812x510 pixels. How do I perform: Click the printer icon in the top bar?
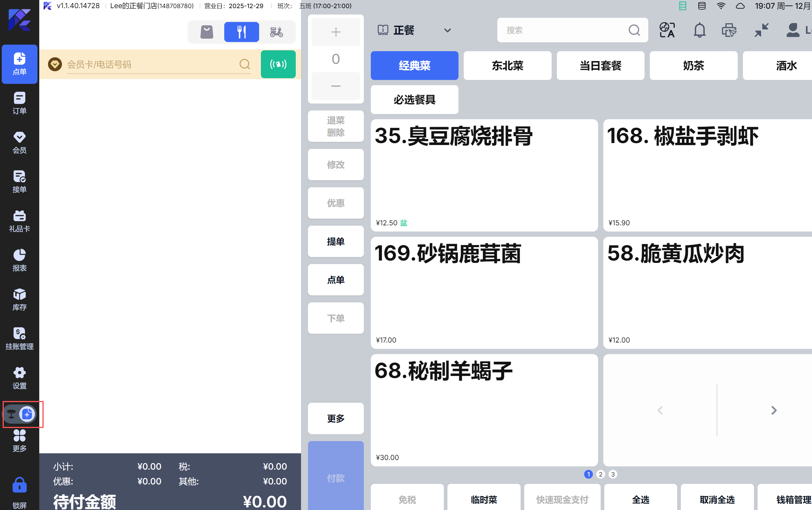[729, 30]
